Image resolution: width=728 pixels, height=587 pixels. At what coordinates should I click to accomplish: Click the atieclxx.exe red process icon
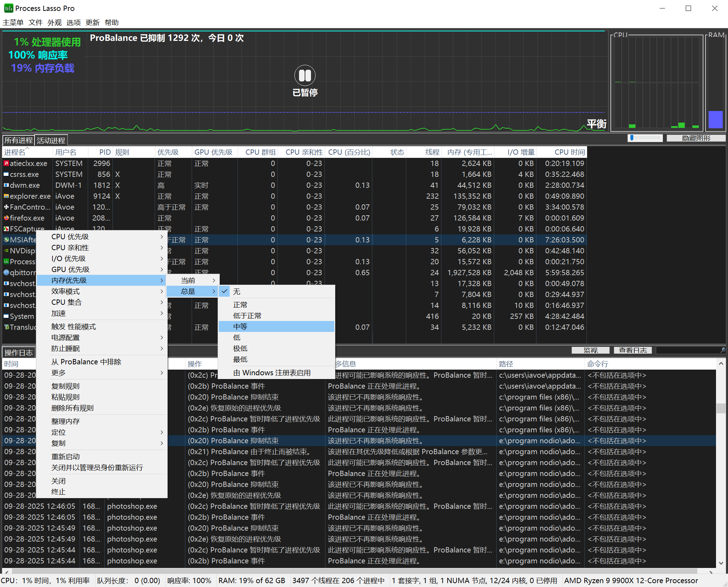6,163
